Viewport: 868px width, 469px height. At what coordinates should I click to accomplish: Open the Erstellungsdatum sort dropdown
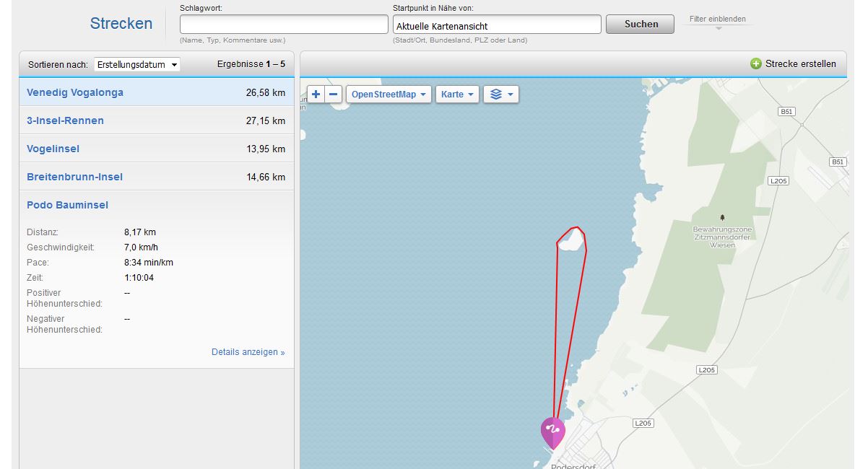coord(136,64)
